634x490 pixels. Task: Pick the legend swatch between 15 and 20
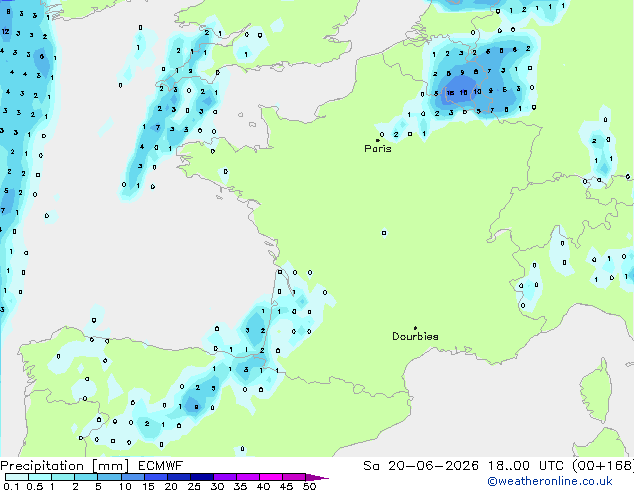tap(156, 477)
